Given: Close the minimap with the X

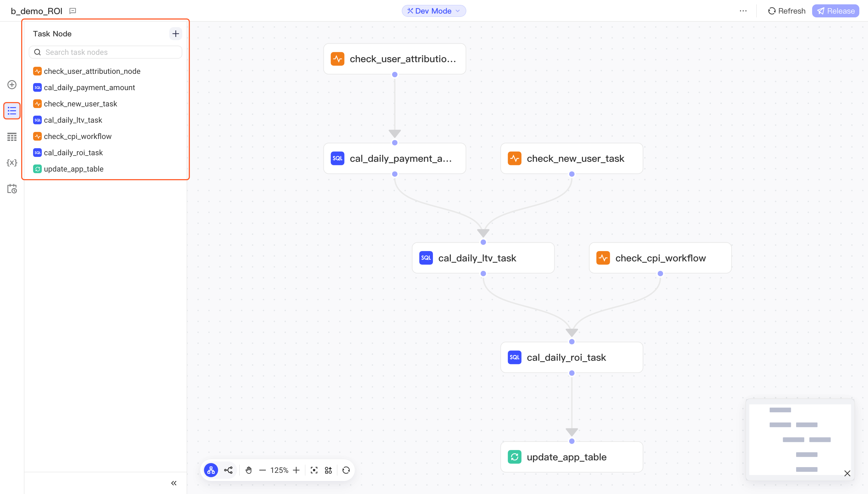Looking at the screenshot, I should click(847, 473).
